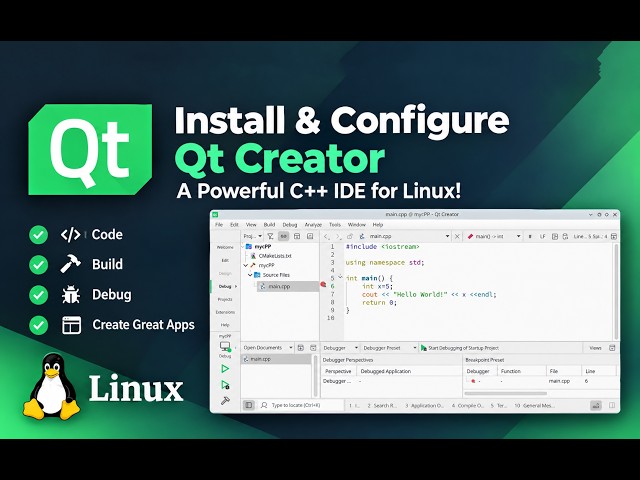
Task: Select the main.cpp breakpoint row in Breakpoint Preset
Action: click(x=540, y=381)
